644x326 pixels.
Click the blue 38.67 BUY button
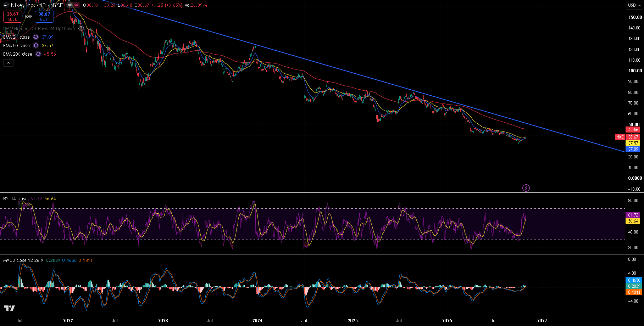point(44,16)
